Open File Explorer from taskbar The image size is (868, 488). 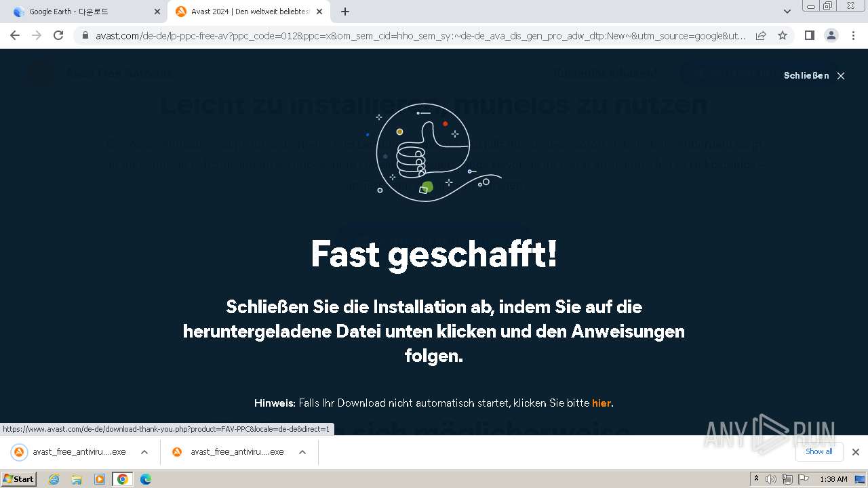pos(77,479)
